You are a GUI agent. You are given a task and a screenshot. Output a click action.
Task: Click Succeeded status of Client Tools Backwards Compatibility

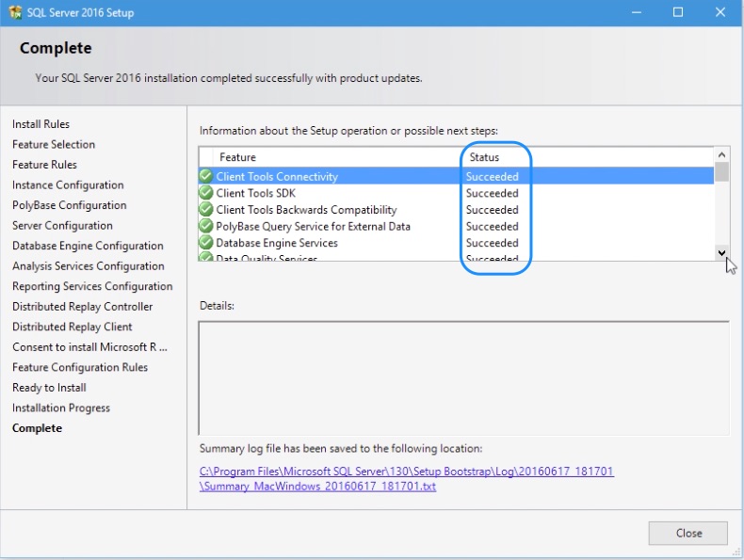[492, 210]
